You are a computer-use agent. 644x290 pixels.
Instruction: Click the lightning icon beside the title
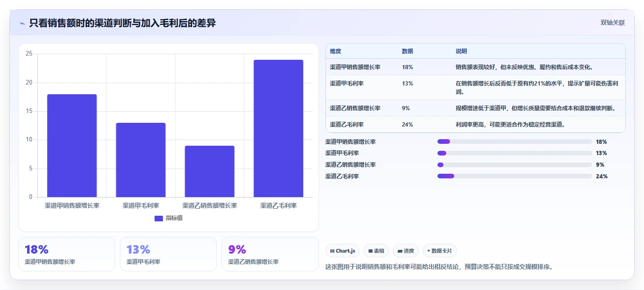click(x=22, y=23)
